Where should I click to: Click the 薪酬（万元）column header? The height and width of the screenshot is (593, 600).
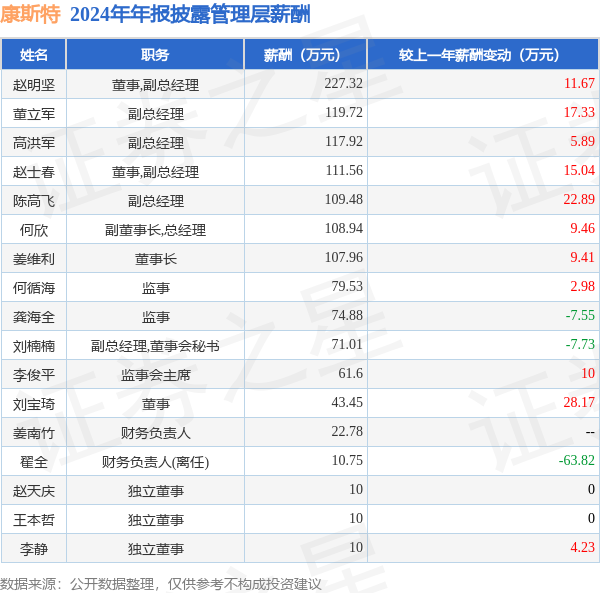[x=305, y=55]
